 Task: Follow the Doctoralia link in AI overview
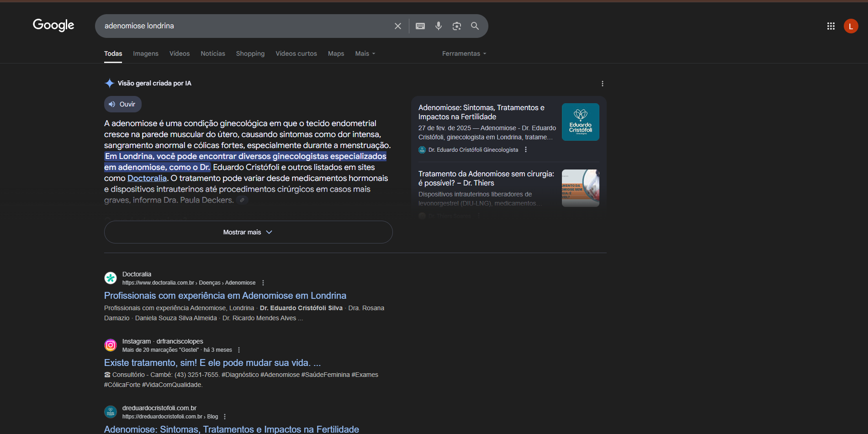(147, 178)
